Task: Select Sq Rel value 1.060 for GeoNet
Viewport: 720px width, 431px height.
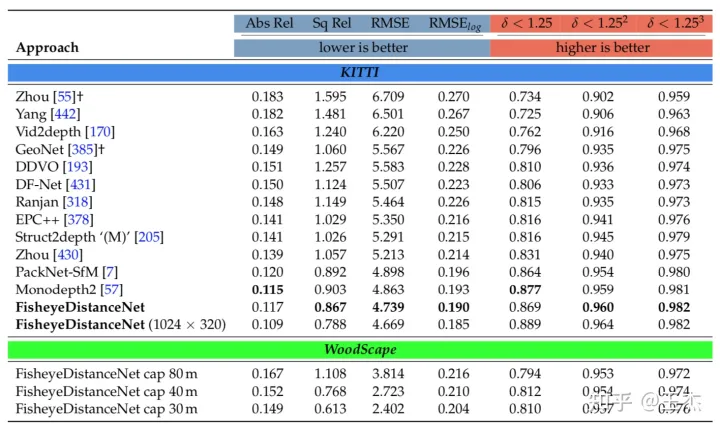Action: pyautogui.click(x=330, y=149)
